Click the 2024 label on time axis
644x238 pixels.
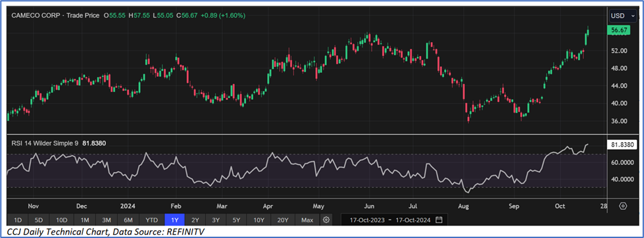point(128,206)
